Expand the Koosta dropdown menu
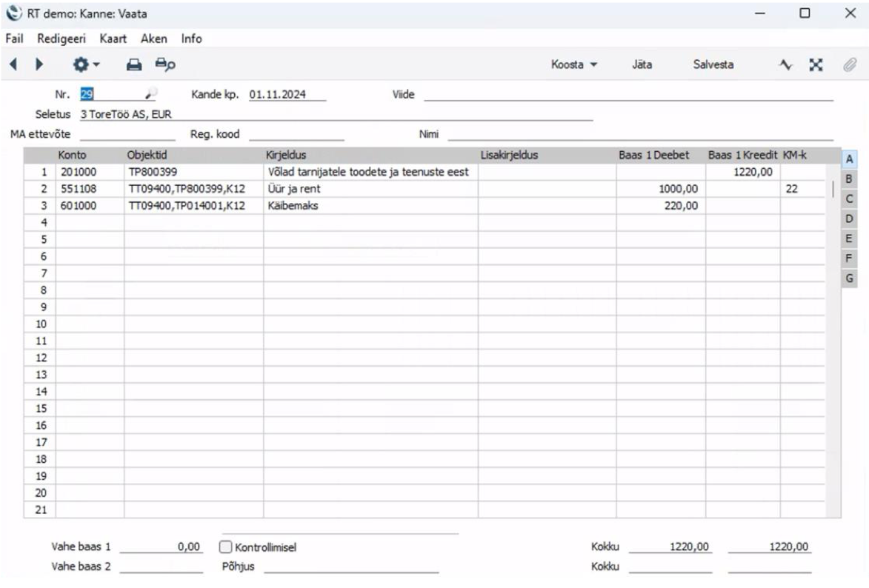Viewport: 869px width, 588px height. point(573,65)
